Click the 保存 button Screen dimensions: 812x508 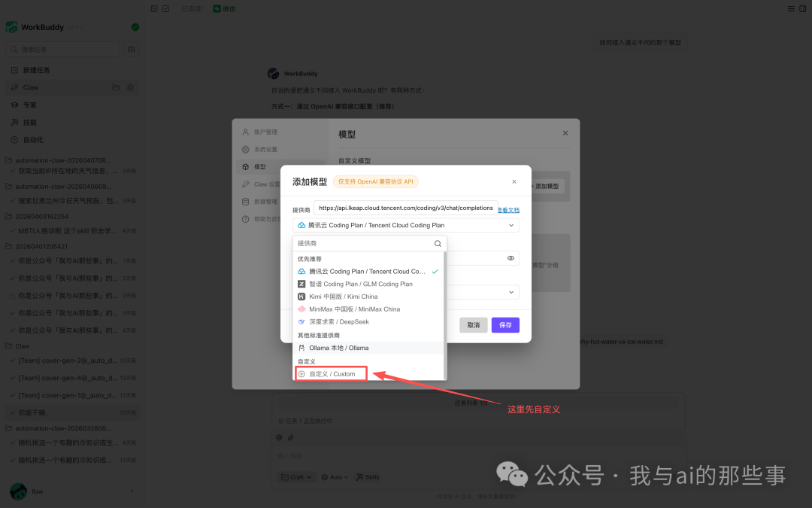[x=505, y=325]
